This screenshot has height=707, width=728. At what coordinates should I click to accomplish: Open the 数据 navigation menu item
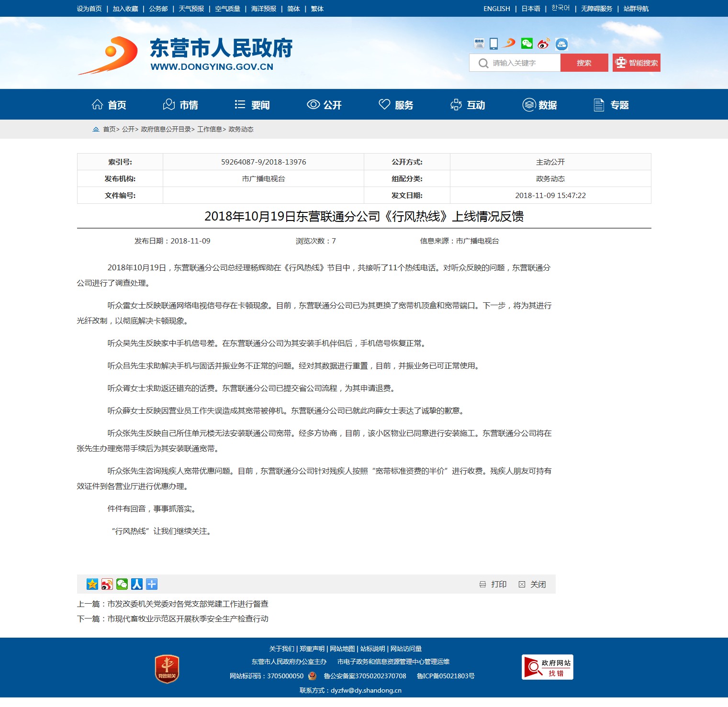(539, 105)
